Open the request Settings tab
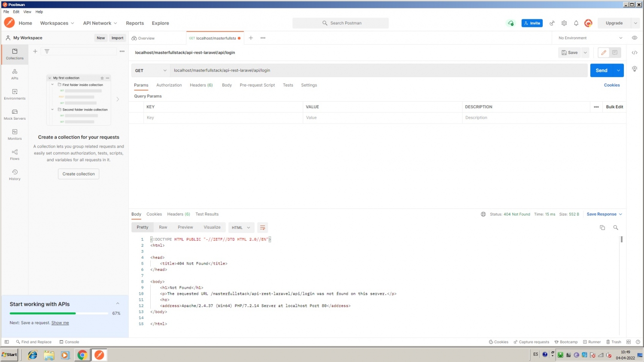 pos(309,85)
